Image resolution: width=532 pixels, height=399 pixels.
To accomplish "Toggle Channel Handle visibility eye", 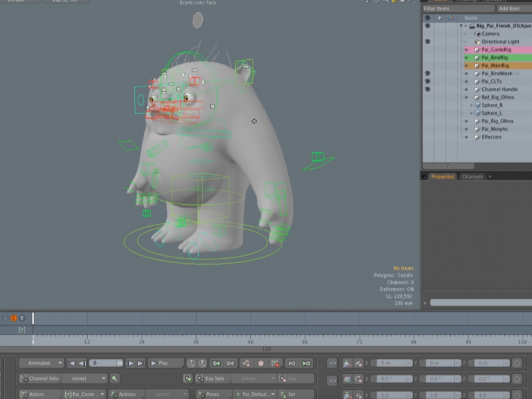I will pyautogui.click(x=427, y=89).
